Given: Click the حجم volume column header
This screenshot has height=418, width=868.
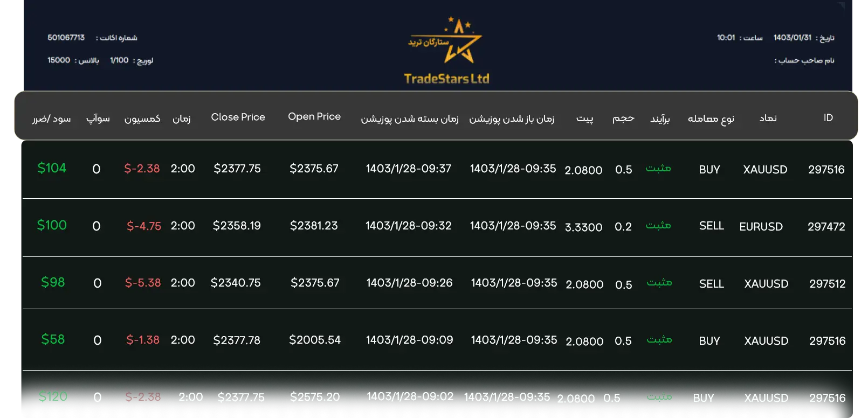Looking at the screenshot, I should click(623, 119).
